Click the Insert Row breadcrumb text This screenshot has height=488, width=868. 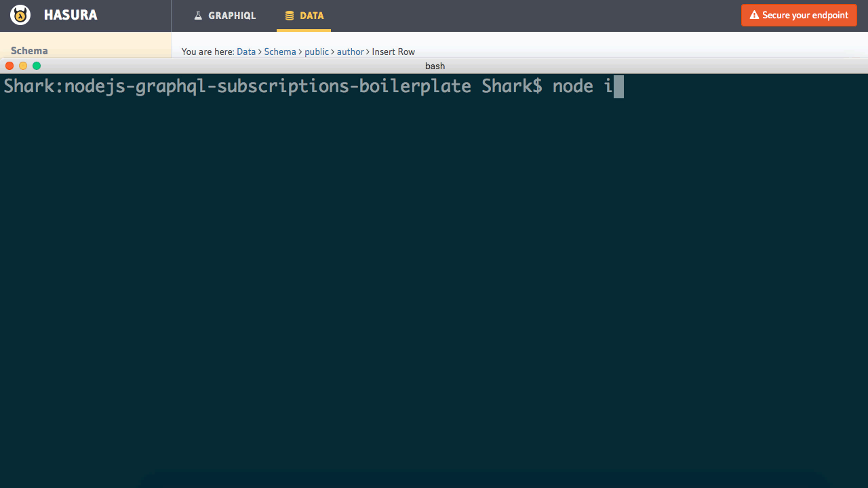(x=393, y=52)
